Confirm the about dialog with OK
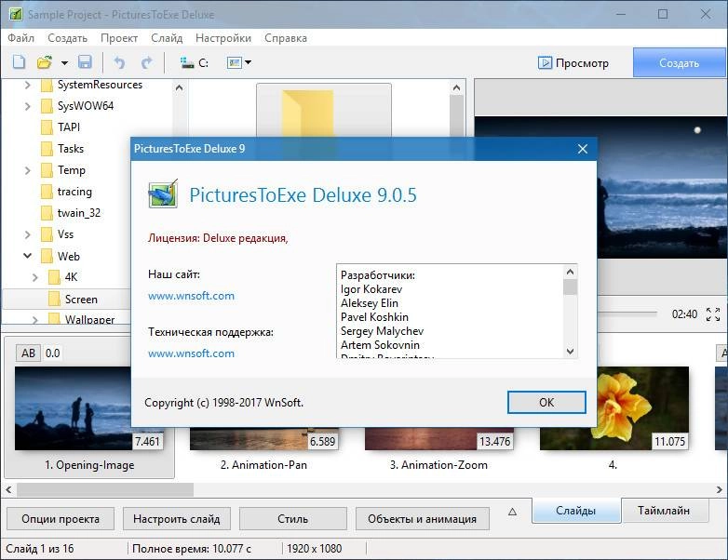This screenshot has width=728, height=560. pyautogui.click(x=546, y=402)
